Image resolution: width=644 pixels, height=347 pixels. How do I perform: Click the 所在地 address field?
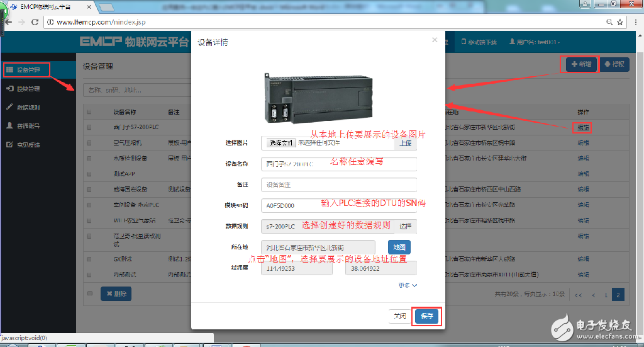(x=318, y=247)
